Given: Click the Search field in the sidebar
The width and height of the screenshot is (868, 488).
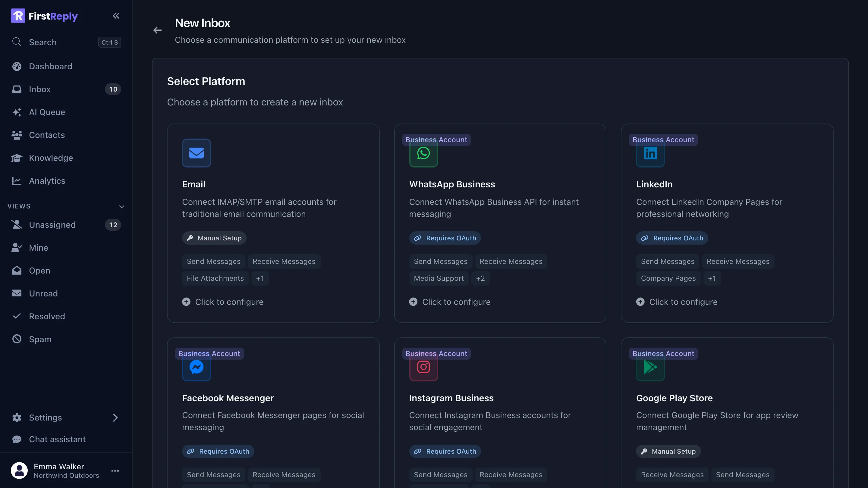Looking at the screenshot, I should tap(66, 42).
